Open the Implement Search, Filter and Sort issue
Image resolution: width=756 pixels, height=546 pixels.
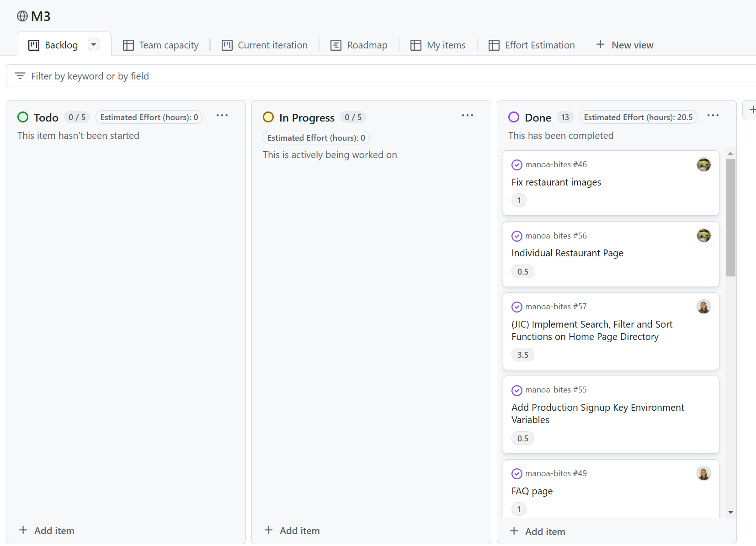click(592, 330)
